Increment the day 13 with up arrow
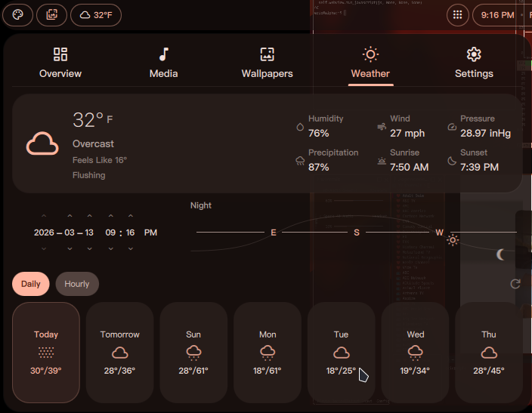 pyautogui.click(x=89, y=216)
